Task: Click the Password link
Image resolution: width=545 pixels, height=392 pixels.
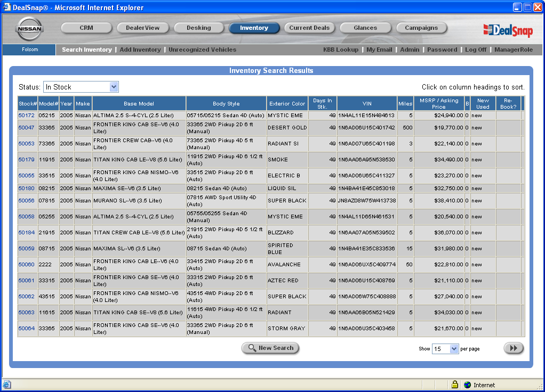Action: pos(442,50)
